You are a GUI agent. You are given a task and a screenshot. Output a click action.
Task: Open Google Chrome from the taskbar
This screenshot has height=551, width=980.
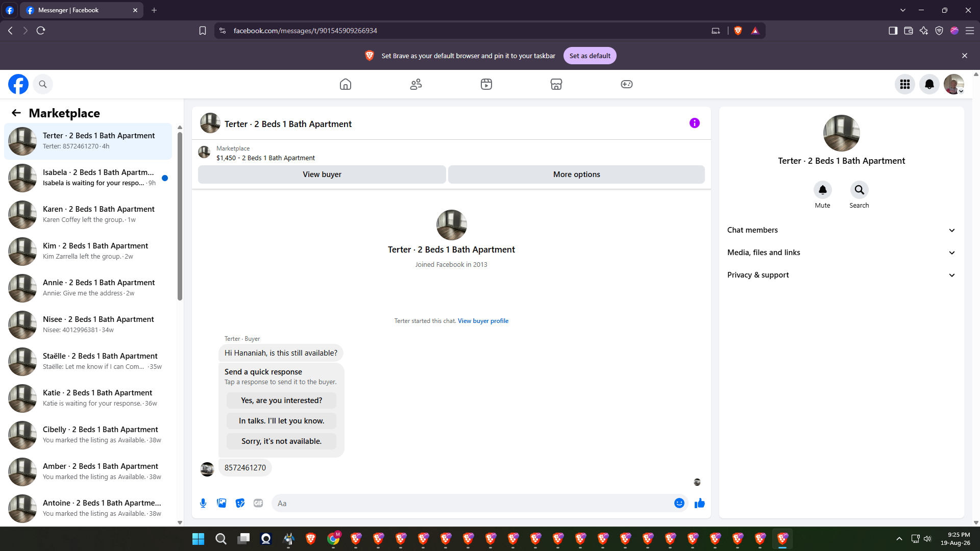point(333,539)
